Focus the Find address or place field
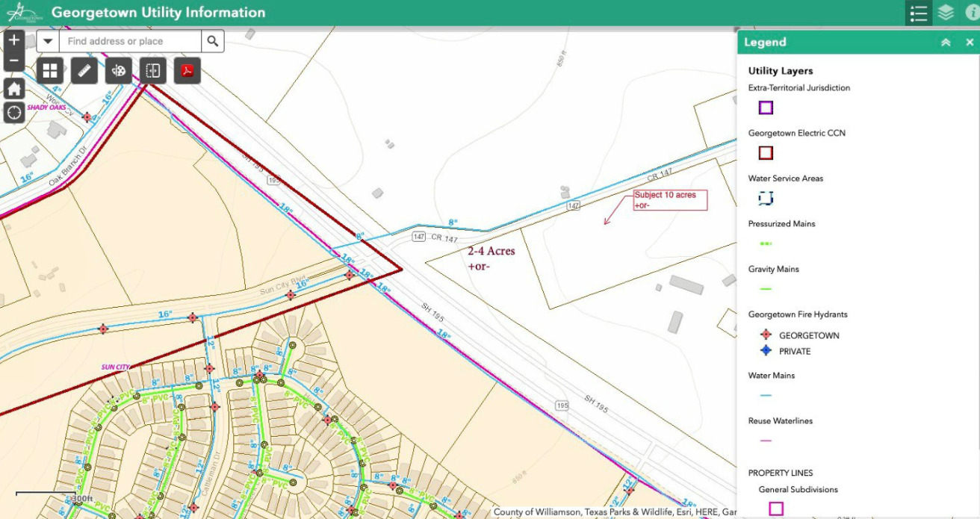Screen dimensions: 980x519 [131, 41]
